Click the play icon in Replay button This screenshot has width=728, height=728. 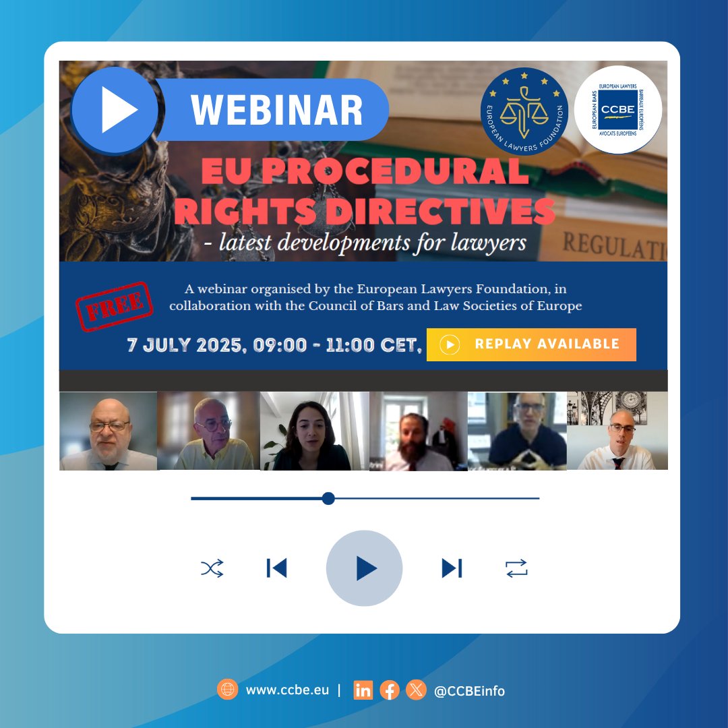pyautogui.click(x=450, y=344)
